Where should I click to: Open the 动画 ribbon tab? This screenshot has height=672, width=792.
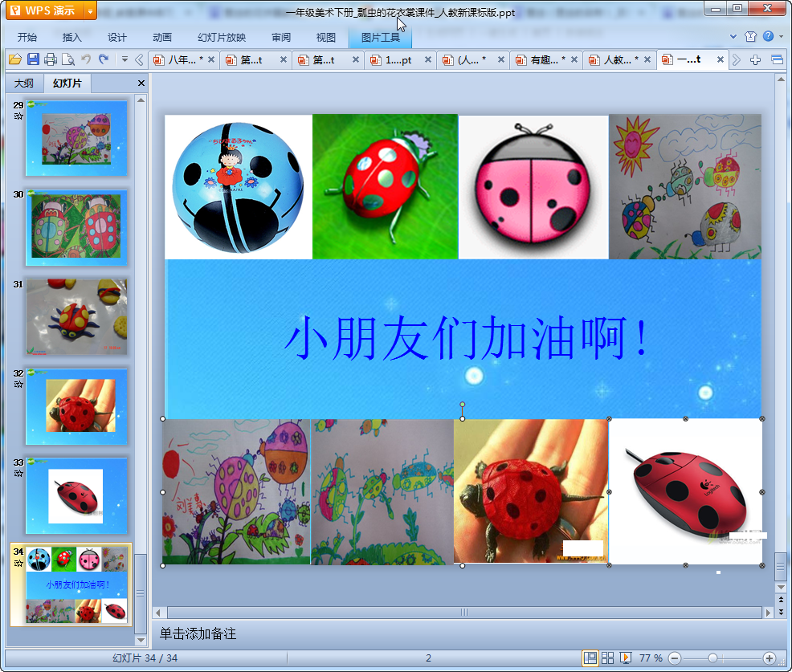pyautogui.click(x=162, y=38)
